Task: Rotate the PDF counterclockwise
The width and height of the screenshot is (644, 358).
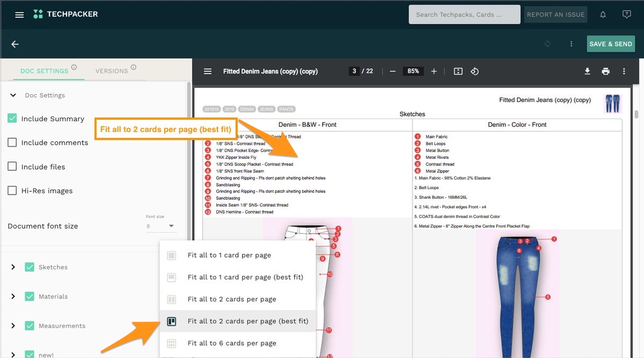Action: pos(474,71)
